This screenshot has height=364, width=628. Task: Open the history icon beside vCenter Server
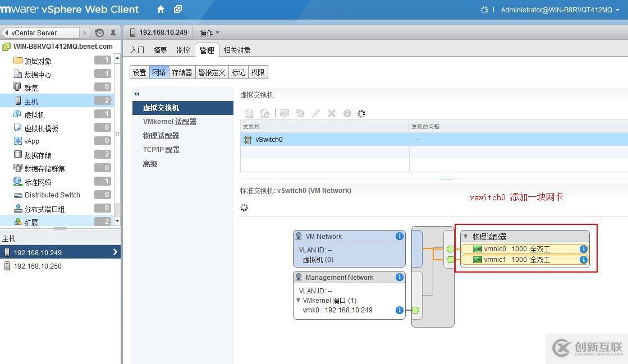pos(99,33)
